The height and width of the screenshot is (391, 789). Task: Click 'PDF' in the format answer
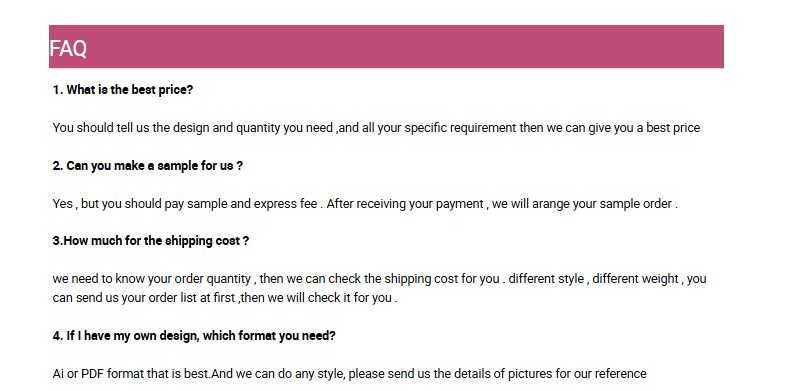[92, 374]
